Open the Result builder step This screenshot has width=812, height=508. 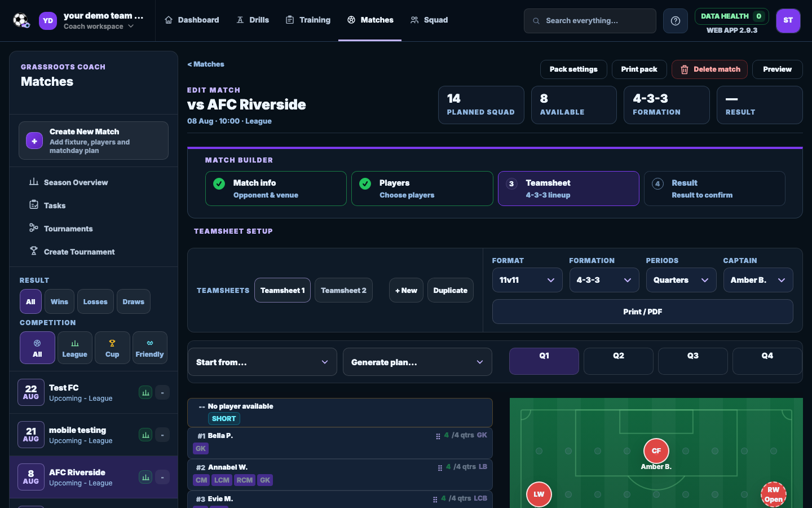(714, 189)
